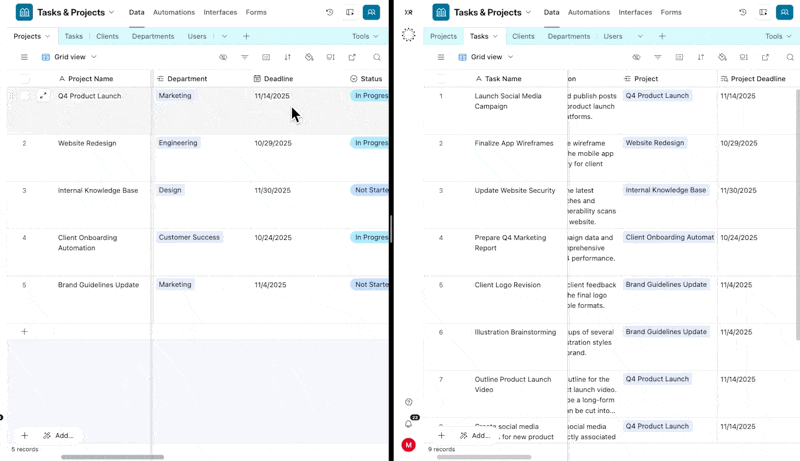The width and height of the screenshot is (800, 461).
Task: Expand Grid view dropdown in right window
Action: 510,57
